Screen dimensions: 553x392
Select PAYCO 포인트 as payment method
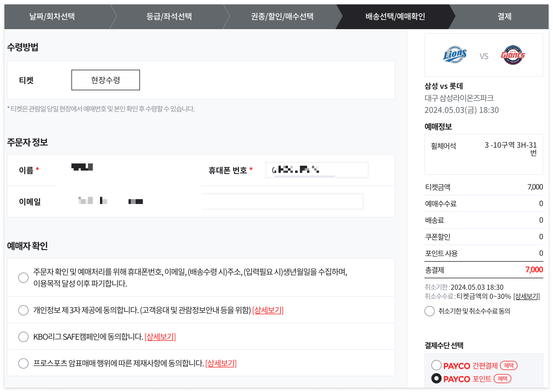pyautogui.click(x=436, y=379)
